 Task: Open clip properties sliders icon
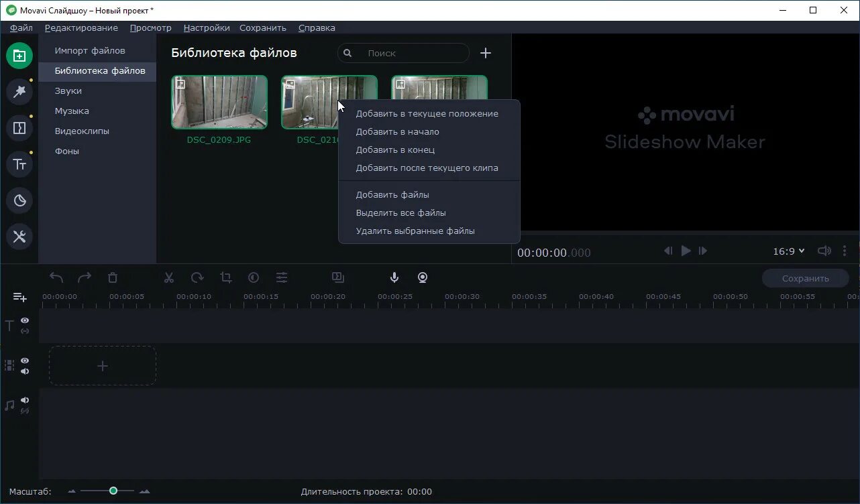tap(282, 277)
